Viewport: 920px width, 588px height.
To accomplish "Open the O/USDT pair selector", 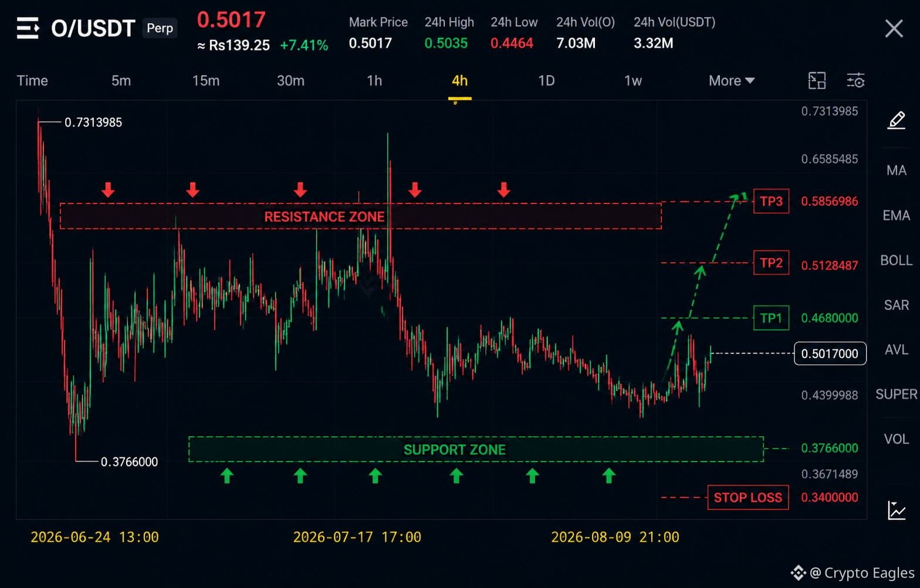I will [x=93, y=28].
